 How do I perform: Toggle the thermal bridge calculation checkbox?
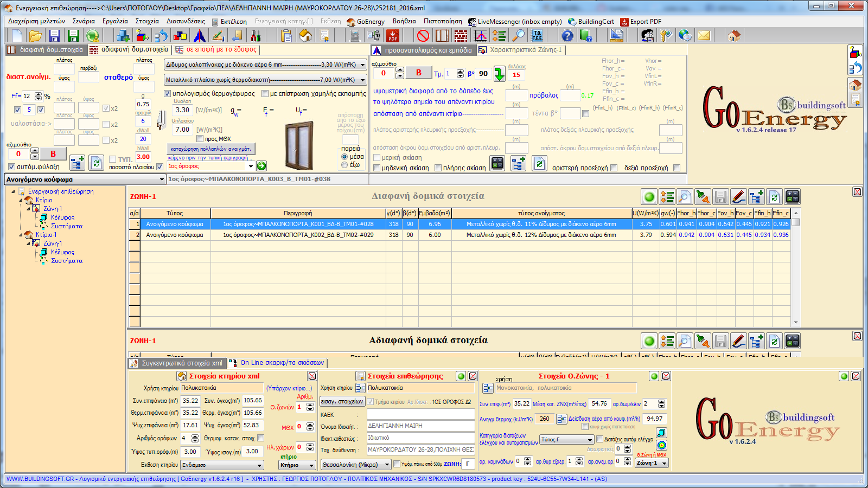168,94
